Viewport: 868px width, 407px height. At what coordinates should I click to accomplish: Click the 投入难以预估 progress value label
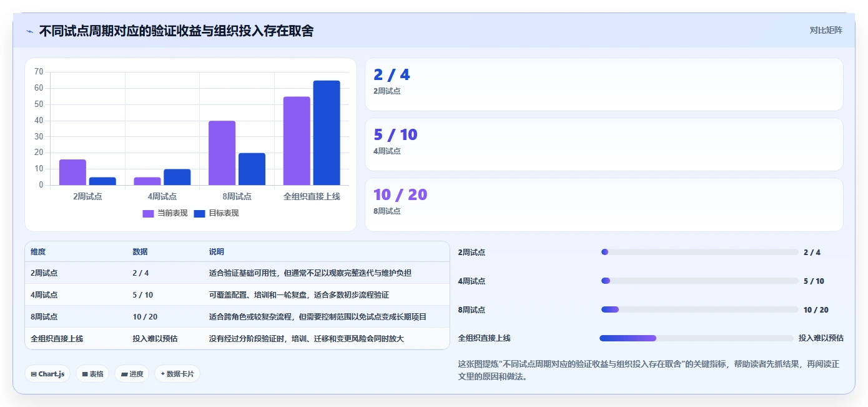(x=821, y=338)
